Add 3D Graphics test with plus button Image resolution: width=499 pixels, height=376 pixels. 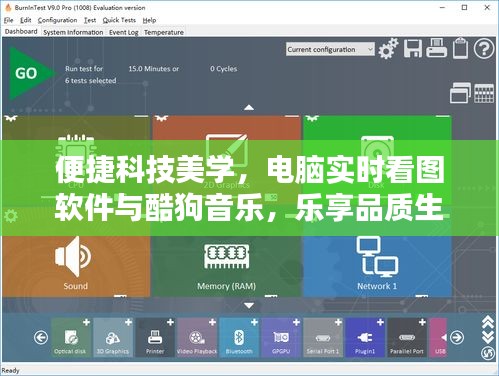pyautogui.click(x=128, y=322)
